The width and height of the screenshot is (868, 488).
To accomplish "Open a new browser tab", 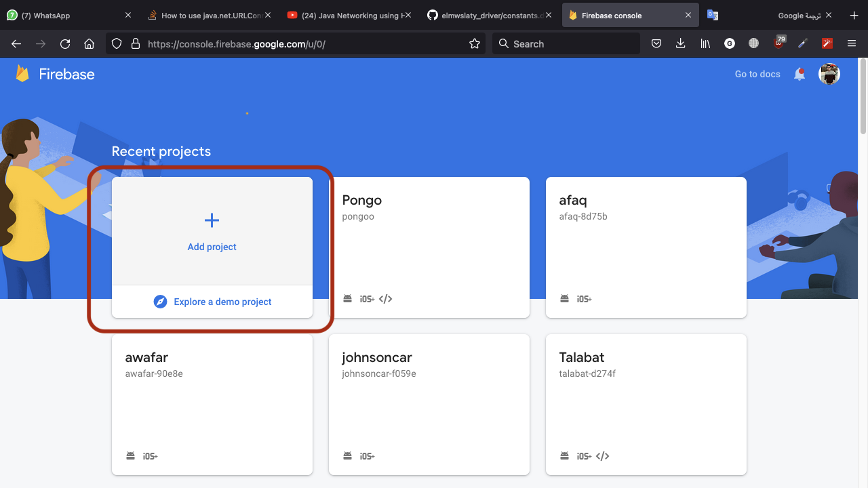I will coord(854,16).
